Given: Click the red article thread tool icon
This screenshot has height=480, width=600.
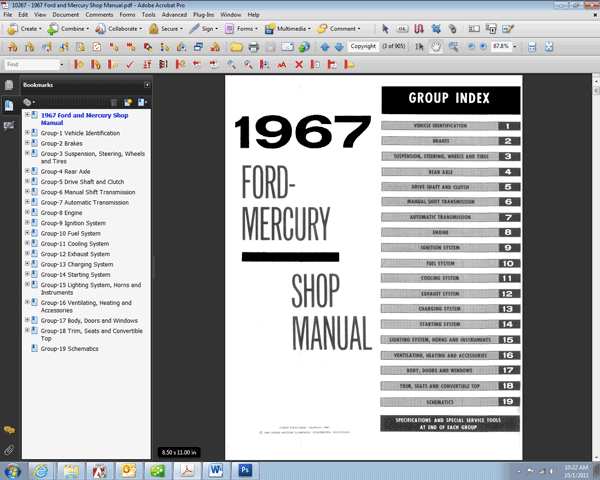Looking at the screenshot, I should (419, 29).
